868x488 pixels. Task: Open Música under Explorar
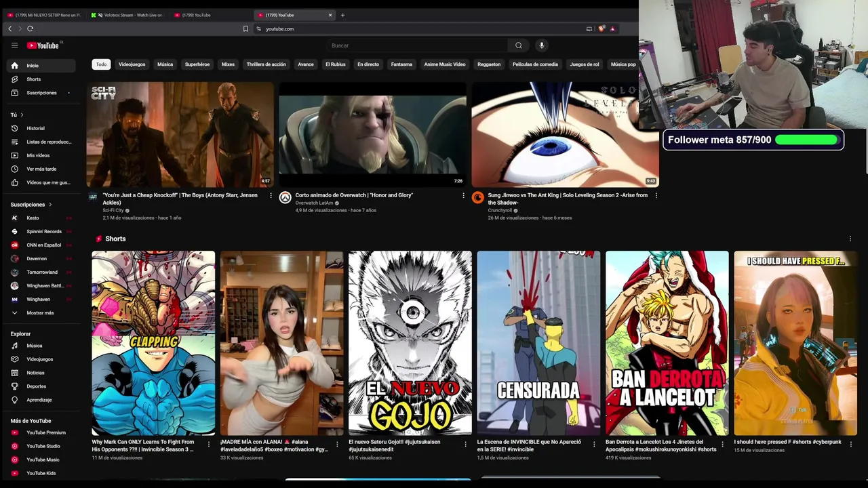[x=41, y=346]
